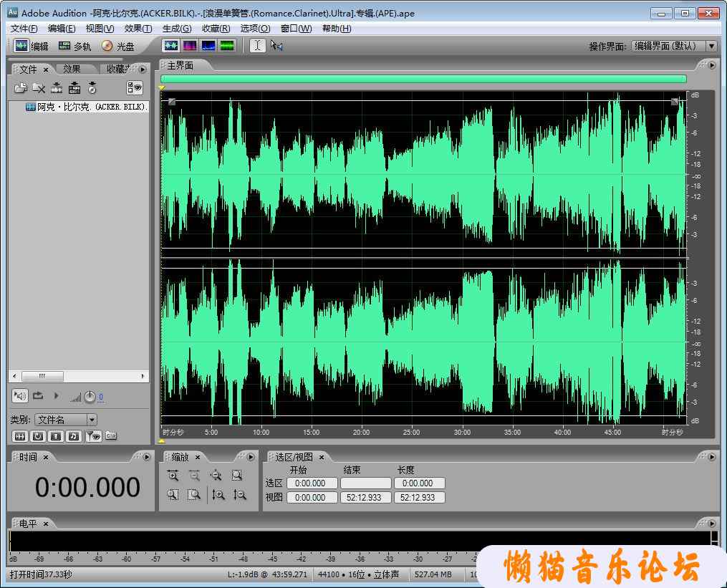Viewport: 727px width, 588px height.
Task: Toggle show loop files filter button
Action: point(38,436)
